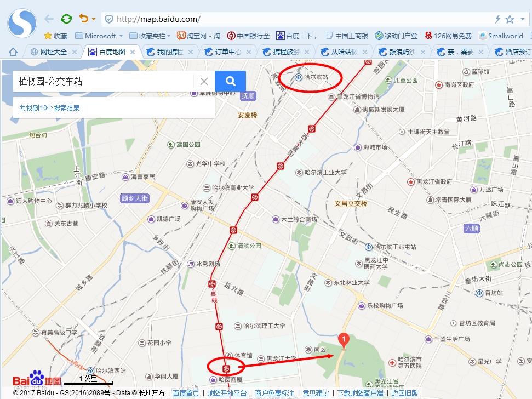
Task: Click the browser back arrow
Action: (x=49, y=19)
